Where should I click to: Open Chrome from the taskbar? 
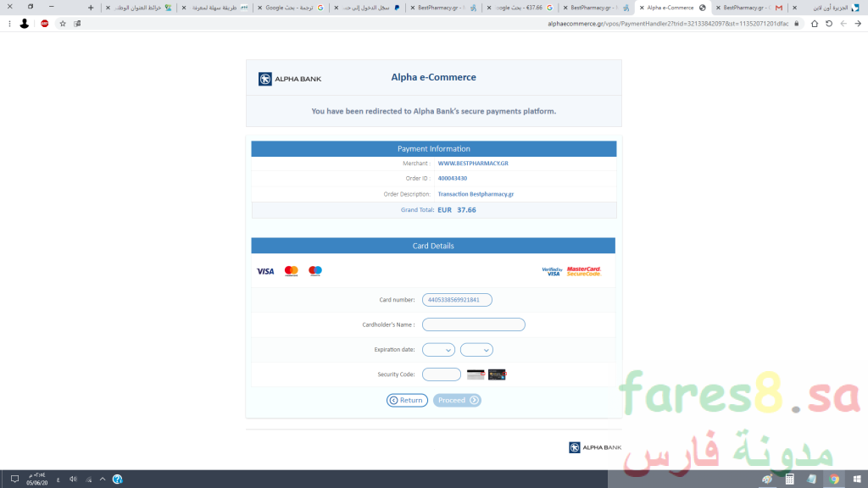coord(834,480)
